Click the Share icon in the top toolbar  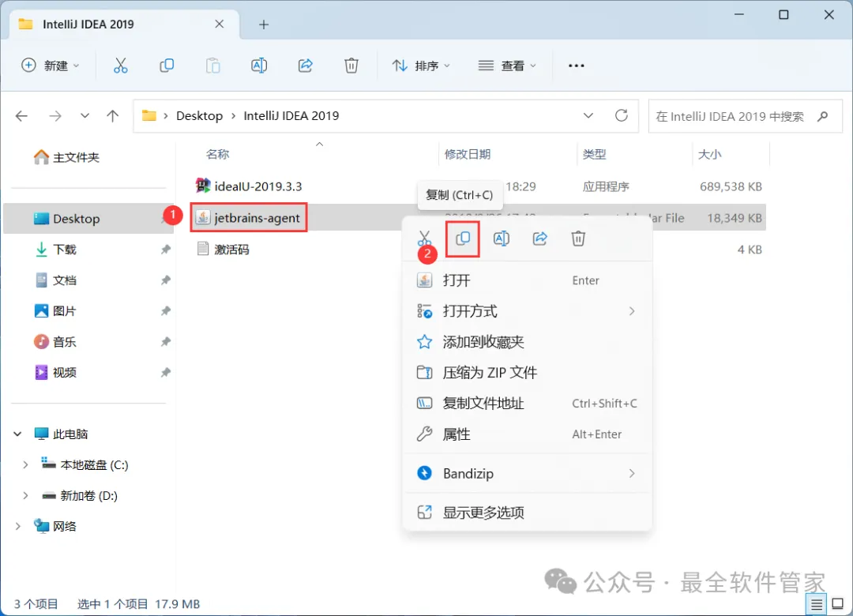(305, 66)
